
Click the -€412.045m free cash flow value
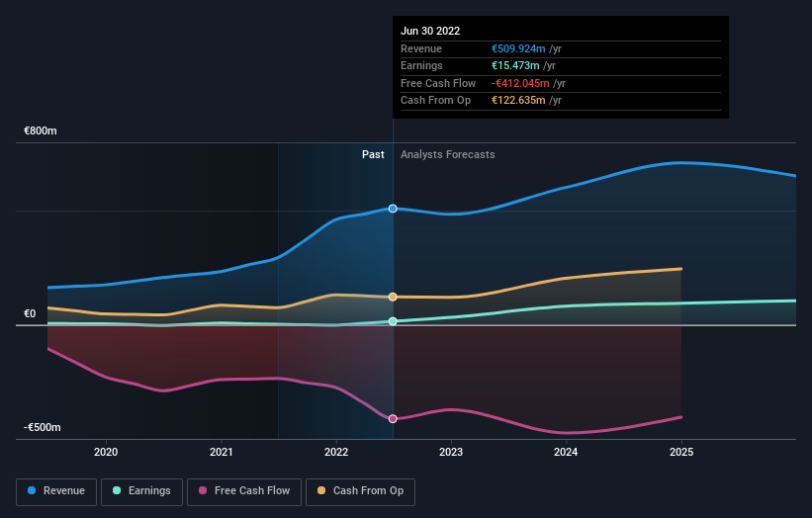pos(520,83)
